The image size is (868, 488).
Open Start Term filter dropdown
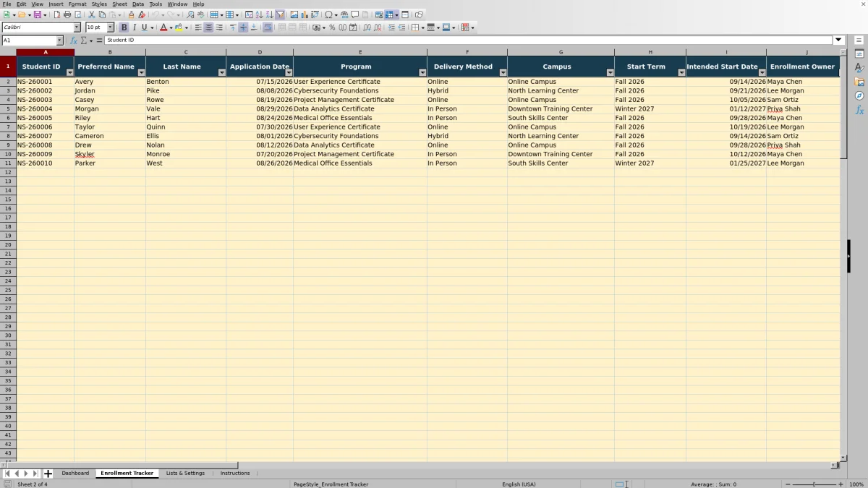681,72
